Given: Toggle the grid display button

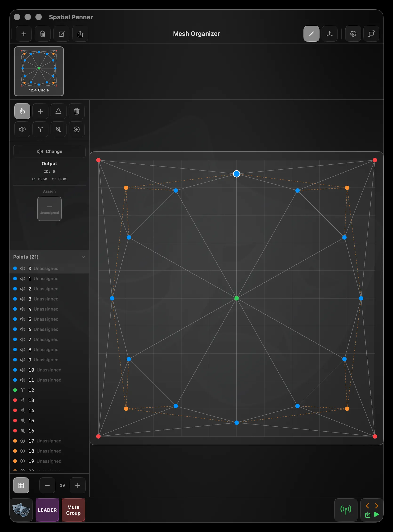Looking at the screenshot, I should (x=21, y=485).
